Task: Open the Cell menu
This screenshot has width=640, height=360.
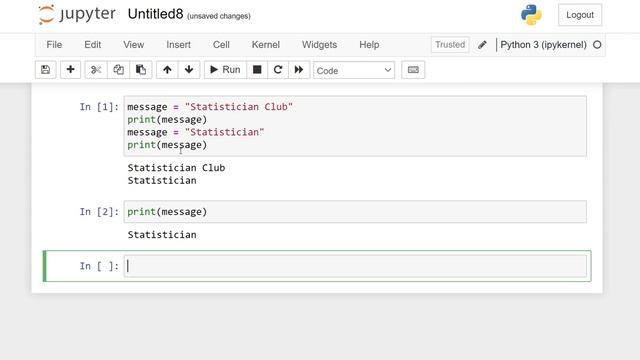Action: click(x=221, y=44)
